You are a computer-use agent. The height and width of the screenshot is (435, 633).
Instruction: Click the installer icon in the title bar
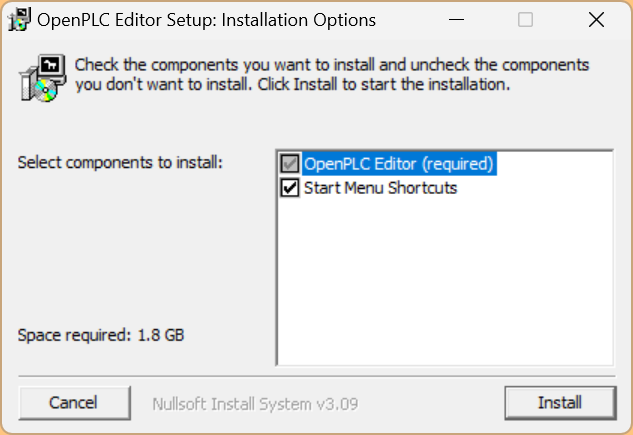[x=17, y=20]
